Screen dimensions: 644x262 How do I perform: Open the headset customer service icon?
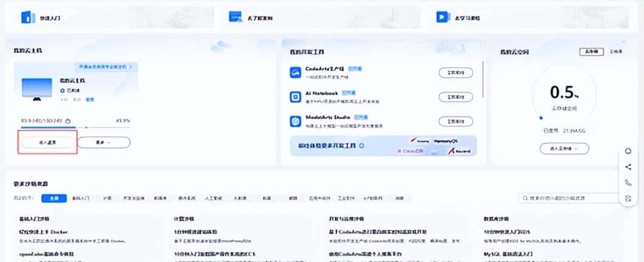[628, 151]
